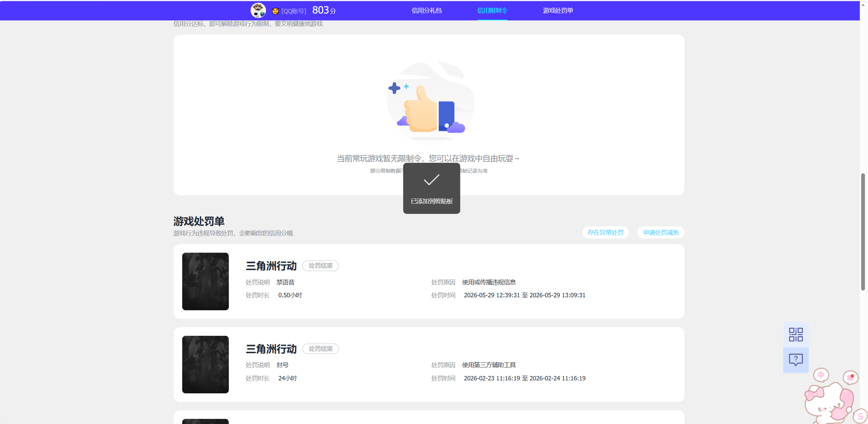Click 处罚结束 badge on 封号 record
Screen dimensions: 868x424
320,349
